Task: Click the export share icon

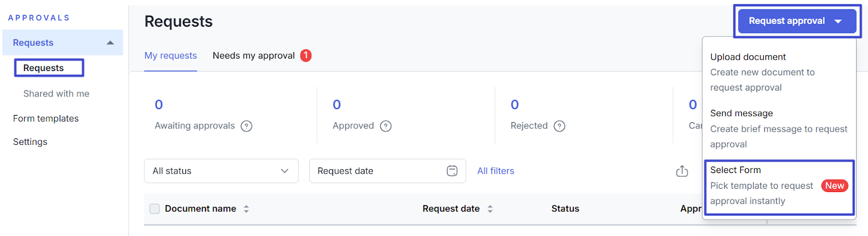Action: click(x=682, y=171)
